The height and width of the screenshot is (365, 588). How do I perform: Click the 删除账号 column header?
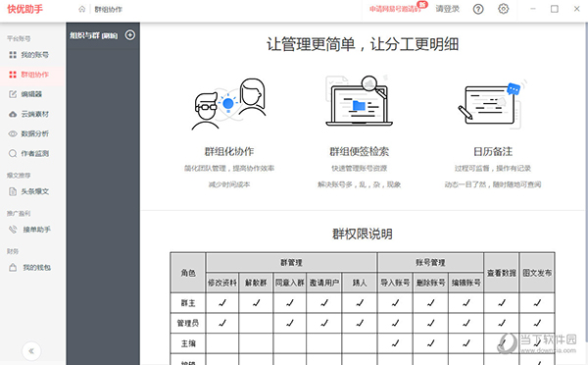pyautogui.click(x=430, y=283)
